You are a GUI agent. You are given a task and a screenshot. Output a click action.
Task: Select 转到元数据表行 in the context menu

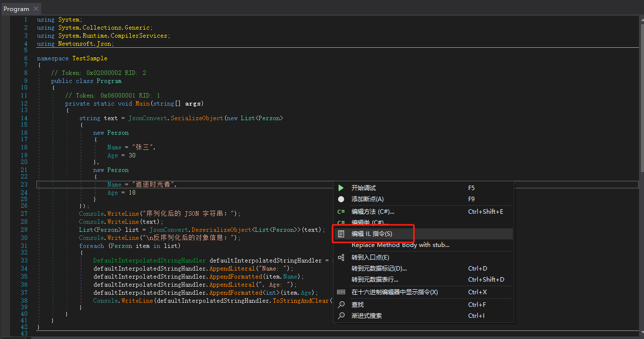(375, 280)
